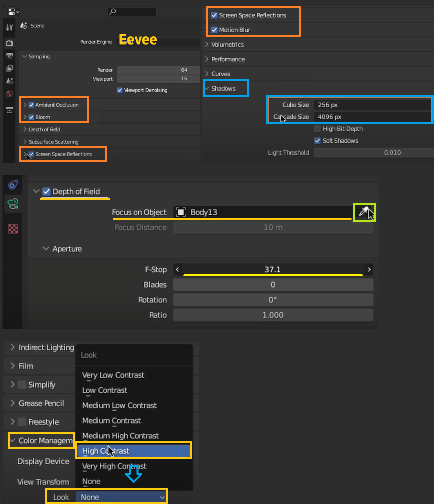434x504 pixels.
Task: Collapse Color Management panel
Action: [x=12, y=440]
